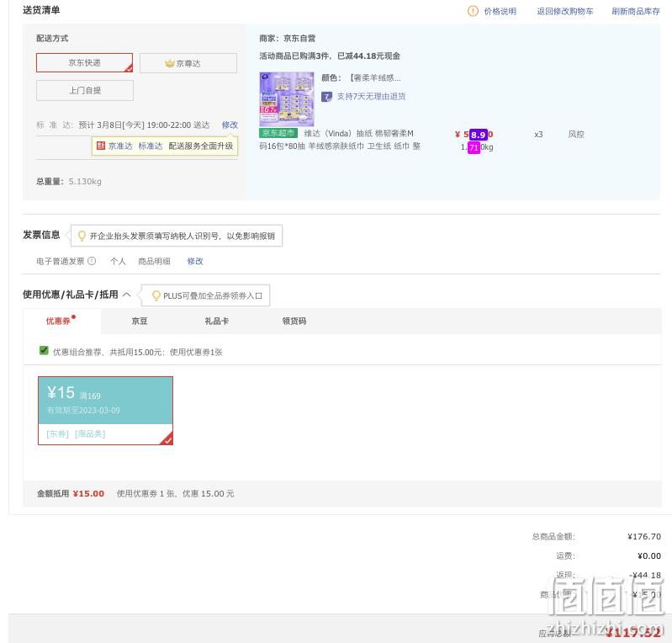Image resolution: width=672 pixels, height=643 pixels.
Task: Select the ¥15 满169 coupon card
Action: coord(105,411)
